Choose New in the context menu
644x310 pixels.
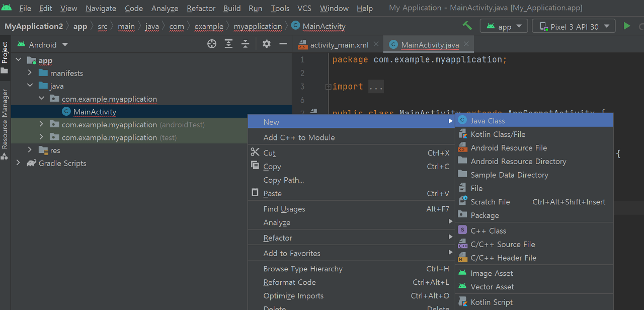point(351,122)
